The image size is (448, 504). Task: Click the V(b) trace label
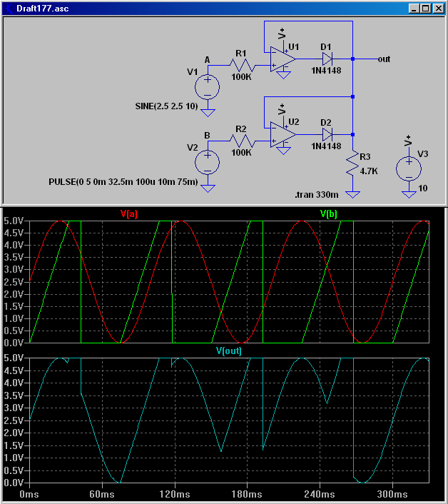(329, 213)
